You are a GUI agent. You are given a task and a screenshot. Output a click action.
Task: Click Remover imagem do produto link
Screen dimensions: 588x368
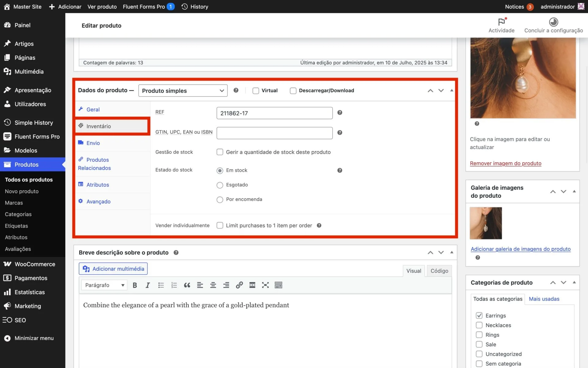click(x=506, y=163)
